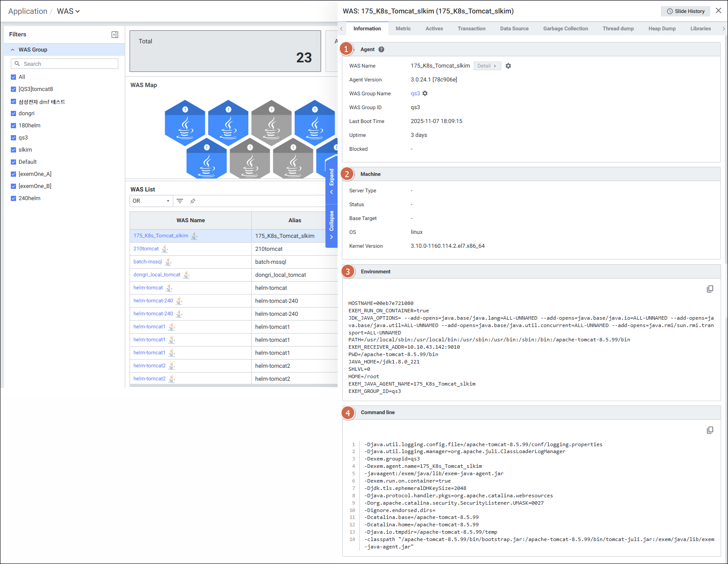The height and width of the screenshot is (564, 728).
Task: Switch to the Garbage Collection tab
Action: [x=565, y=29]
